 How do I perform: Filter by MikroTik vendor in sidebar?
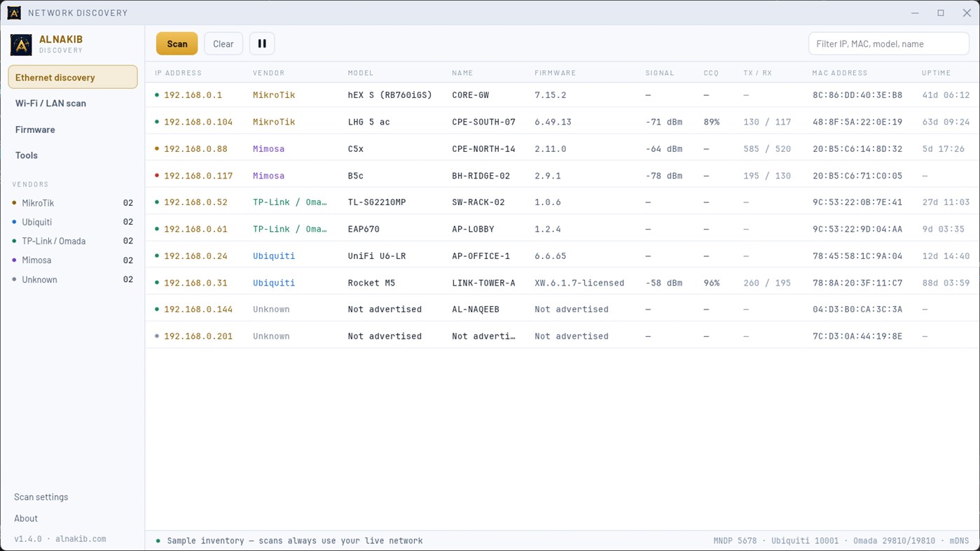73,203
